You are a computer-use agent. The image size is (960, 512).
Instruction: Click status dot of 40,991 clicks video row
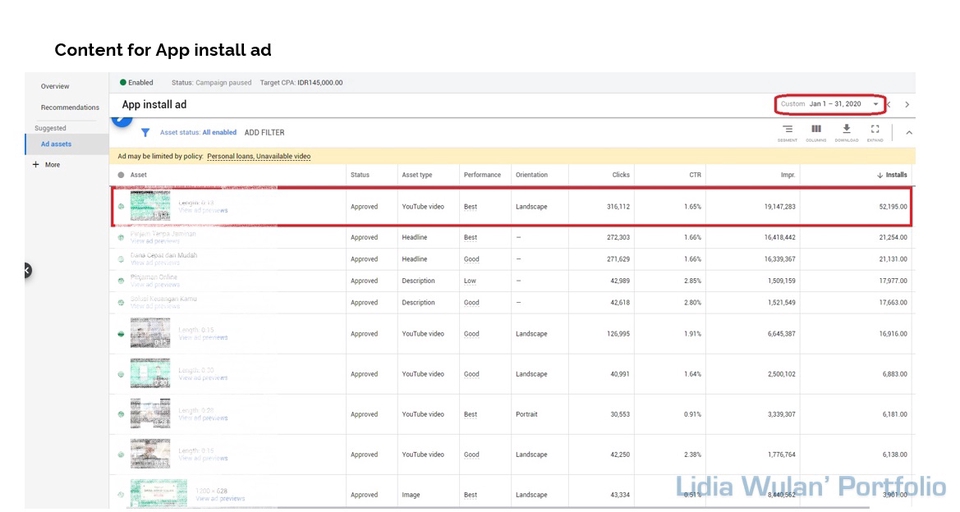[x=121, y=374]
